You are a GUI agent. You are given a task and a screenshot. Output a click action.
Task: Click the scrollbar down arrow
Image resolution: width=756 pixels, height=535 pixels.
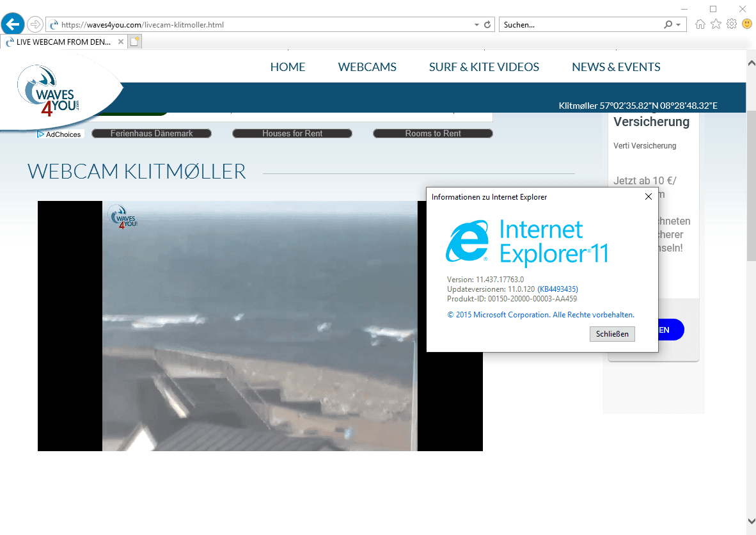(x=751, y=521)
